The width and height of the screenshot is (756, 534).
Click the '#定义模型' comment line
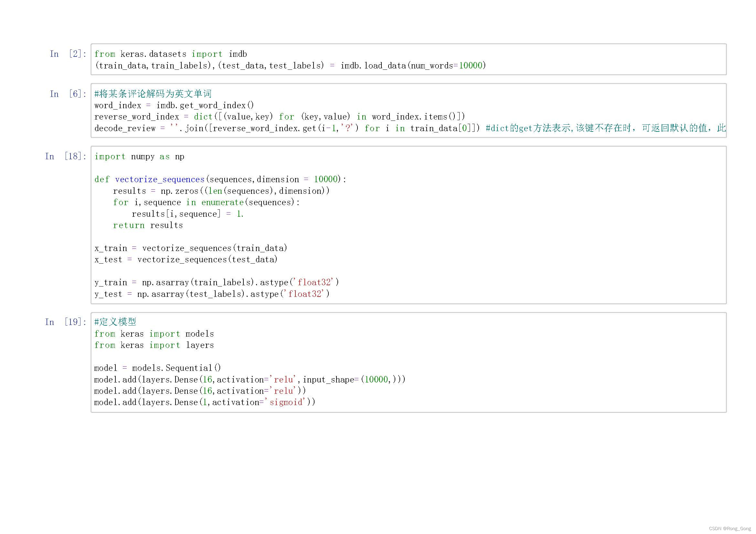pyautogui.click(x=115, y=322)
